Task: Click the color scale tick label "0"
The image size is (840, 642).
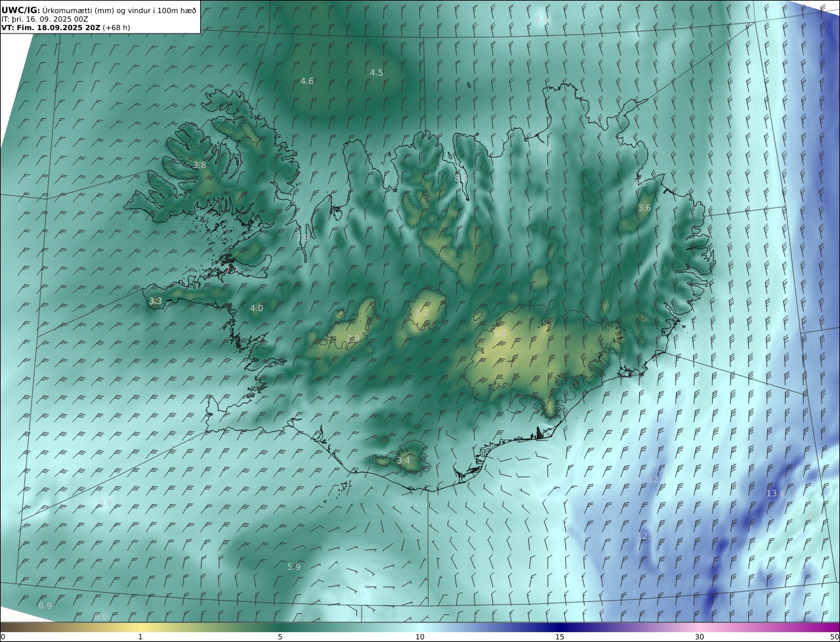Action: (x=3, y=637)
